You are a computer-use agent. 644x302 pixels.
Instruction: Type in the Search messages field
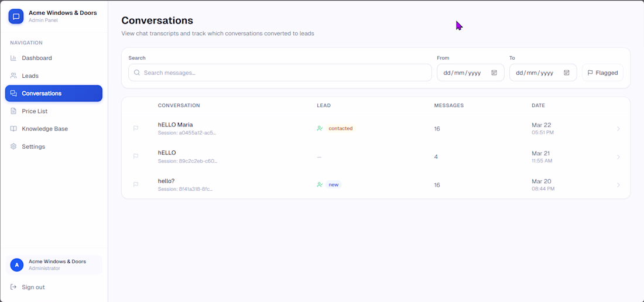pyautogui.click(x=281, y=73)
